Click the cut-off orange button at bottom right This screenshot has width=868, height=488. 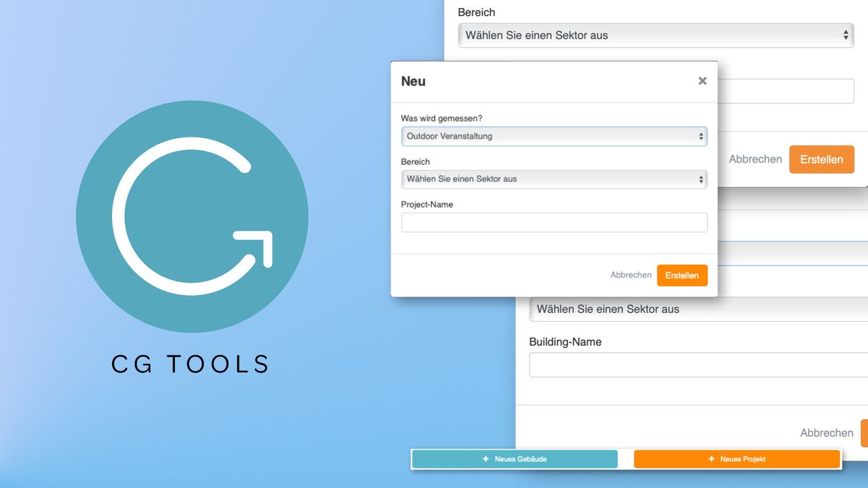point(864,433)
